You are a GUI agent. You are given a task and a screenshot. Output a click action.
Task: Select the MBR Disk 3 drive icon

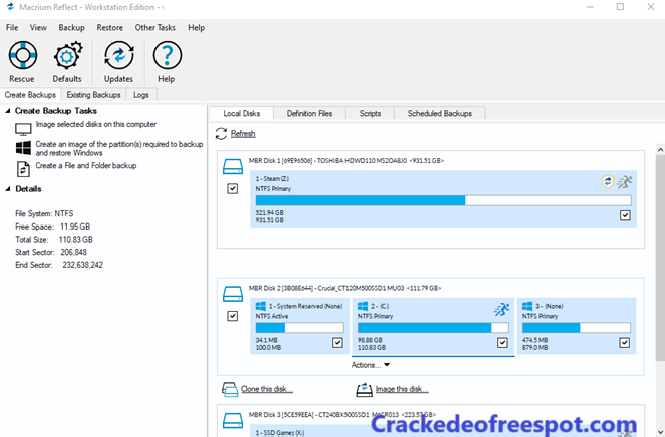[x=233, y=420]
